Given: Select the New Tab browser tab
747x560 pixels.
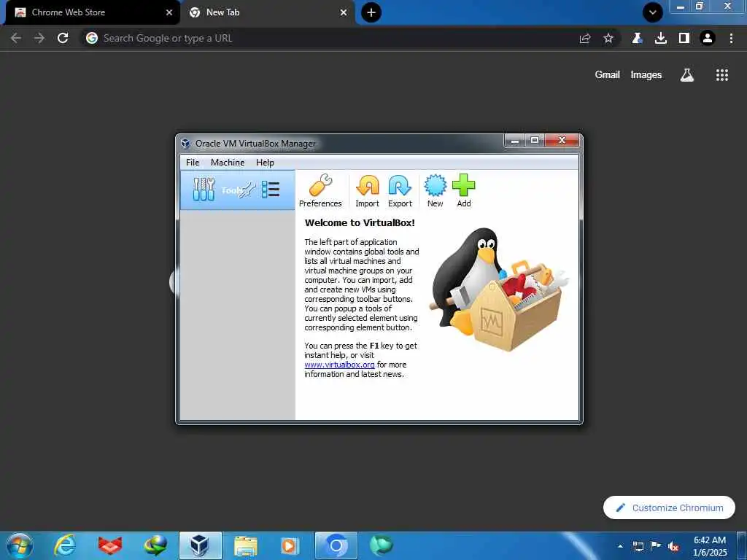Looking at the screenshot, I should [267, 12].
